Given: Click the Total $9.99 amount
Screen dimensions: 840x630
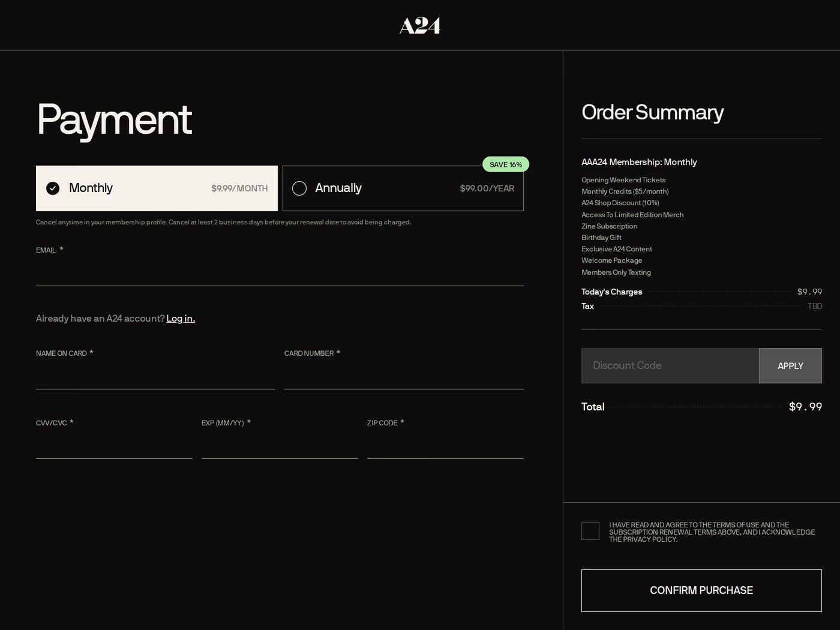Looking at the screenshot, I should (x=805, y=407).
